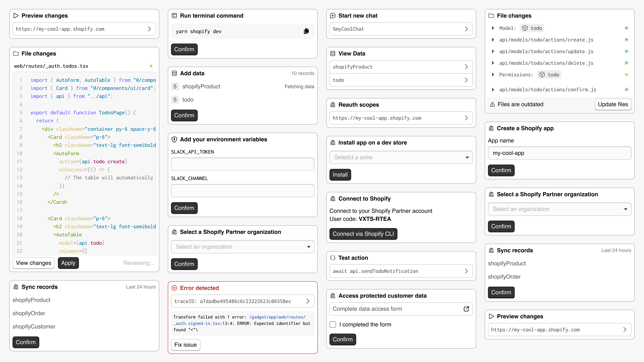Click the folder icon in left File changes
This screenshot has height=362, width=644.
tap(16, 53)
